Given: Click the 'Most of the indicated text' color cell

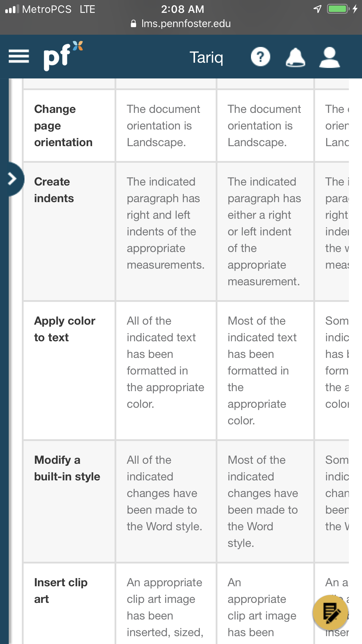Looking at the screenshot, I should 265,371.
